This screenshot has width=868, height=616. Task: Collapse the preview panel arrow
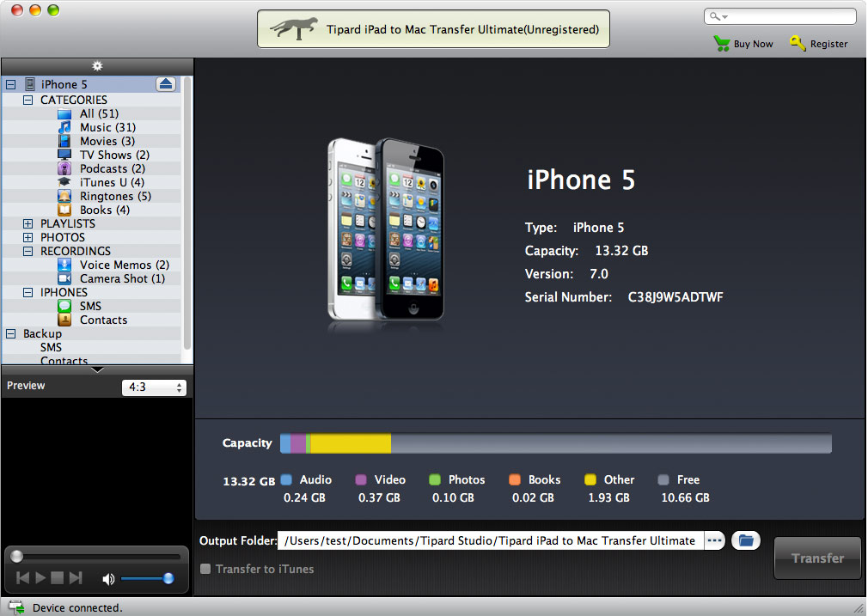tap(97, 369)
